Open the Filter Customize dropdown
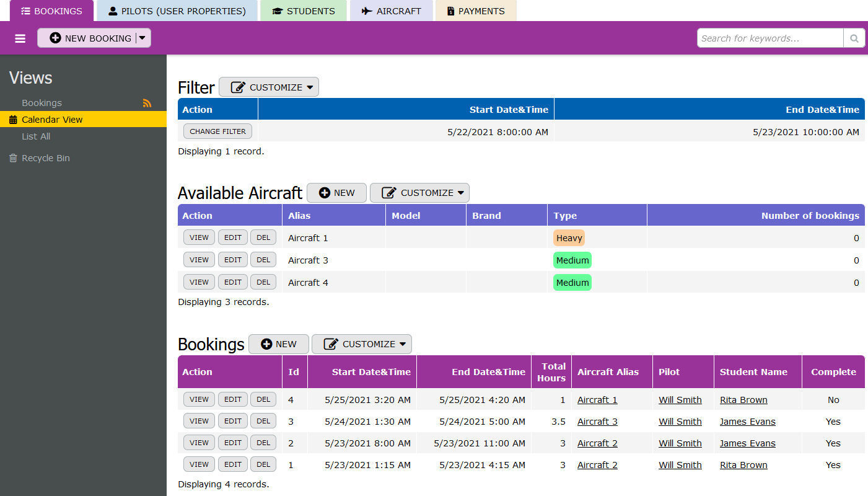Image resolution: width=868 pixels, height=496 pixels. click(269, 87)
